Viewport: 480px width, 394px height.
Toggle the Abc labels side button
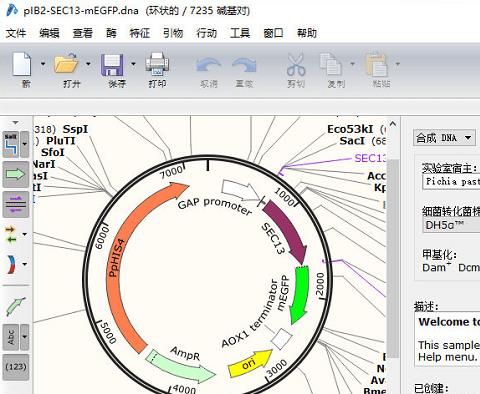point(11,337)
